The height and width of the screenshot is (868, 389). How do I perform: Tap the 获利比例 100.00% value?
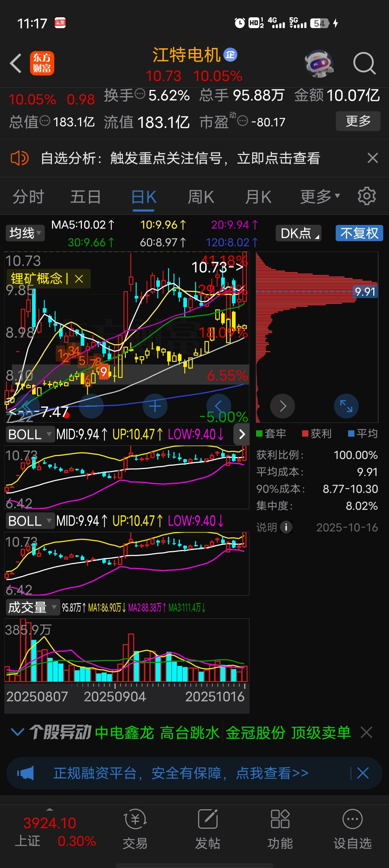(356, 455)
